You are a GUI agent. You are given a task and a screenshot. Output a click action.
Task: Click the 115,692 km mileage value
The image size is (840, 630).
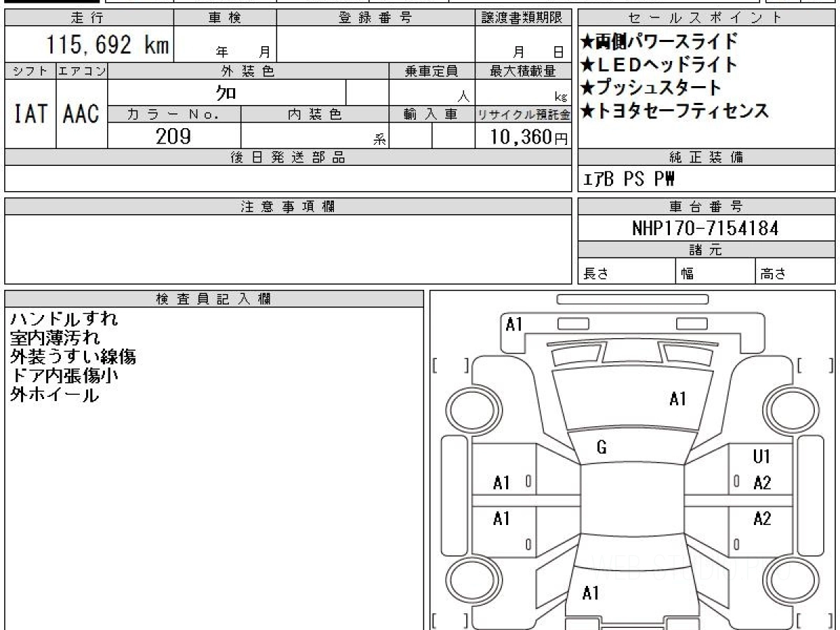(x=107, y=45)
